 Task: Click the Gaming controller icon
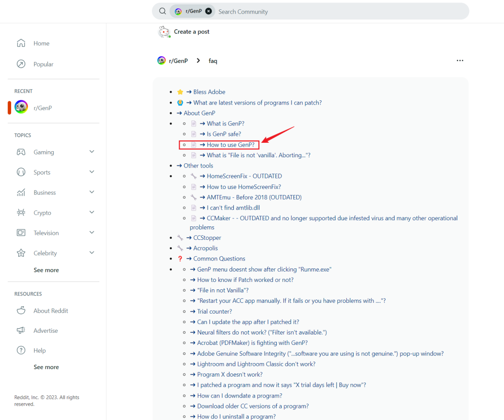(x=21, y=152)
